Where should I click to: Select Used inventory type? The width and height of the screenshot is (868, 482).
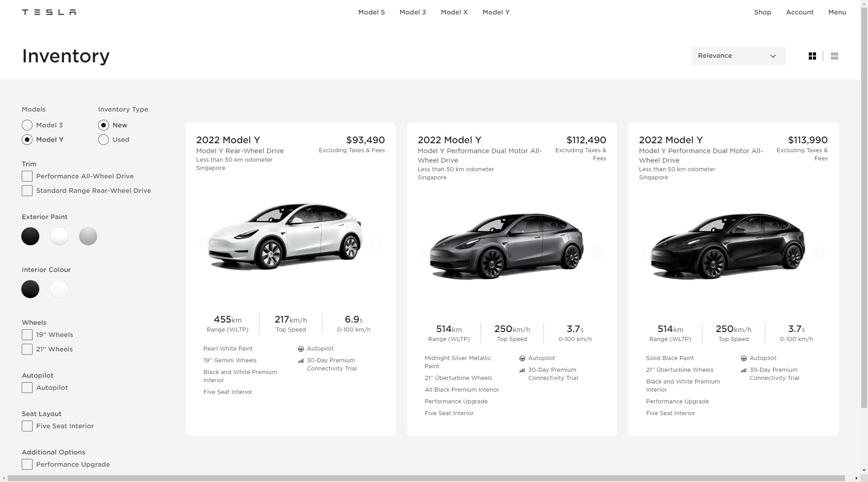click(x=104, y=140)
